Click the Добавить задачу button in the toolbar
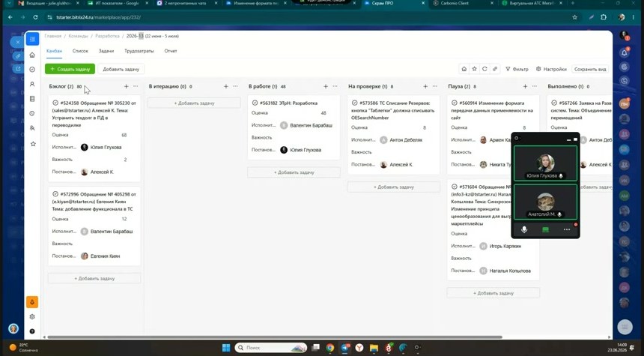The height and width of the screenshot is (356, 644). click(x=121, y=69)
